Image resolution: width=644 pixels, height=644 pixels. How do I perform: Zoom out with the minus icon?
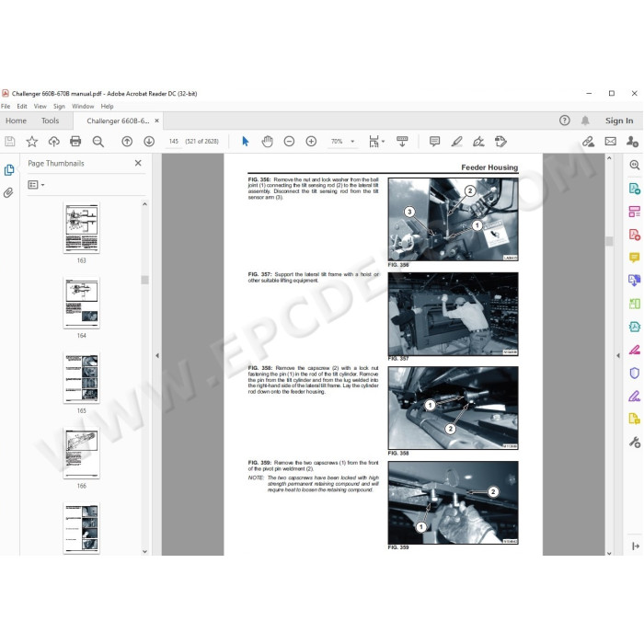289,141
